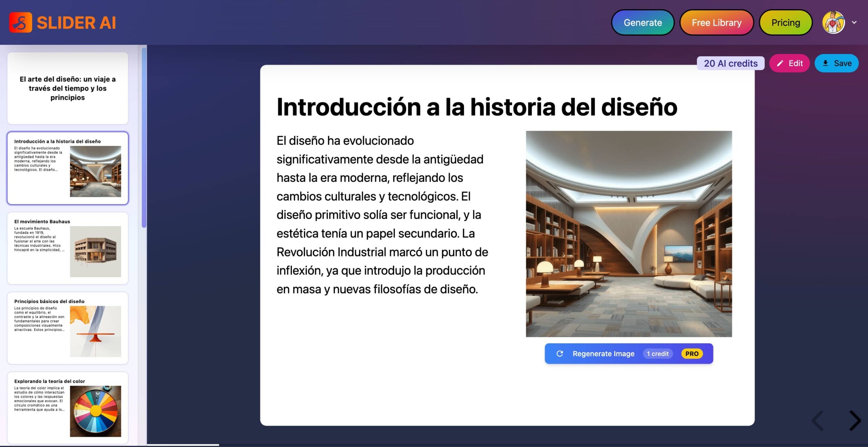Expand the account dropdown chevron
This screenshot has width=868, height=447.
[x=854, y=23]
